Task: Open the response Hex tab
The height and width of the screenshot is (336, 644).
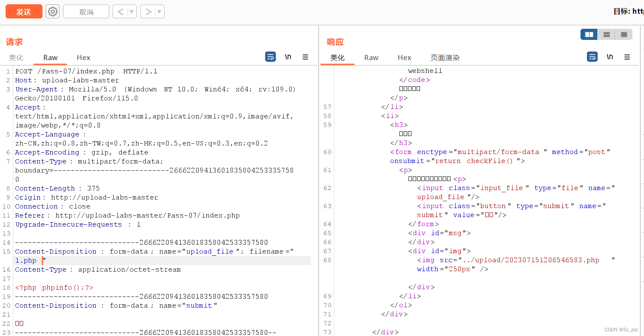Action: click(x=404, y=58)
